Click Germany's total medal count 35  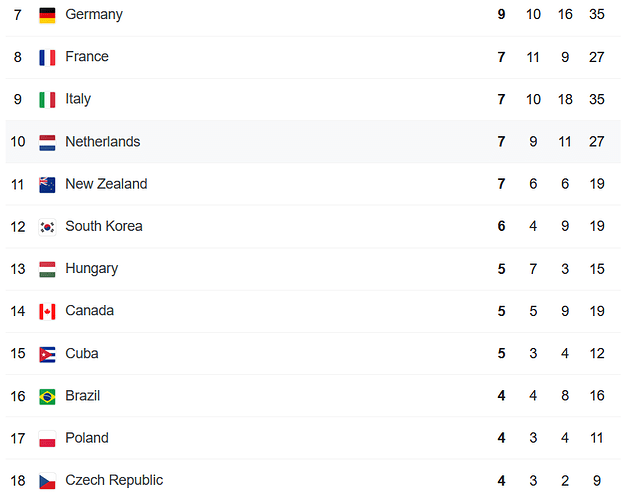coord(596,14)
